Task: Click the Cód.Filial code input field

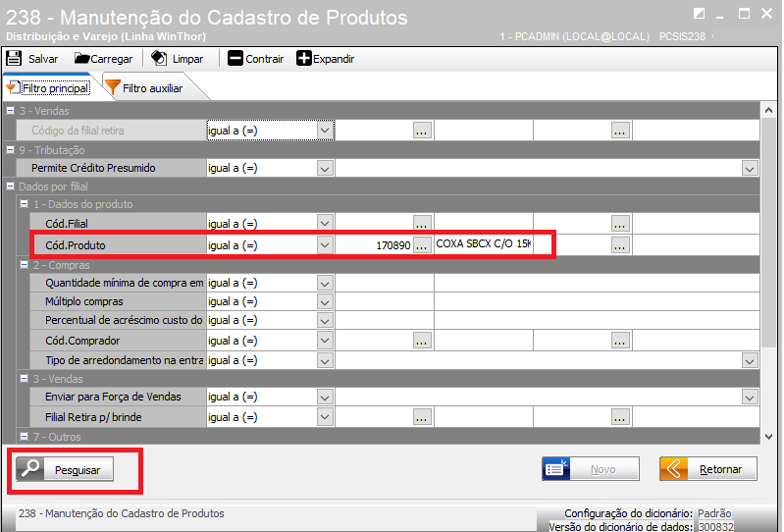Action: 374,224
